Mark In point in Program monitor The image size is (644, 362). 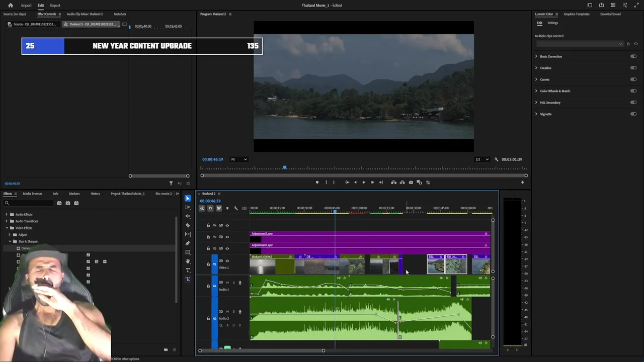click(x=326, y=183)
